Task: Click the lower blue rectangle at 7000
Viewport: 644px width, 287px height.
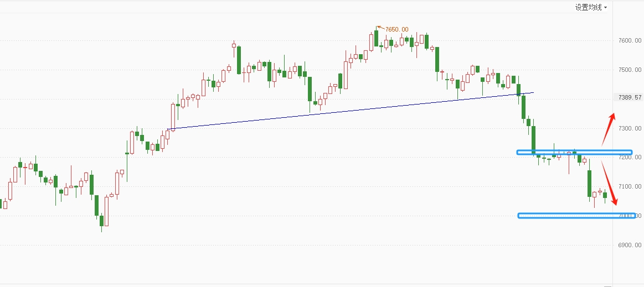Action: tap(576, 216)
